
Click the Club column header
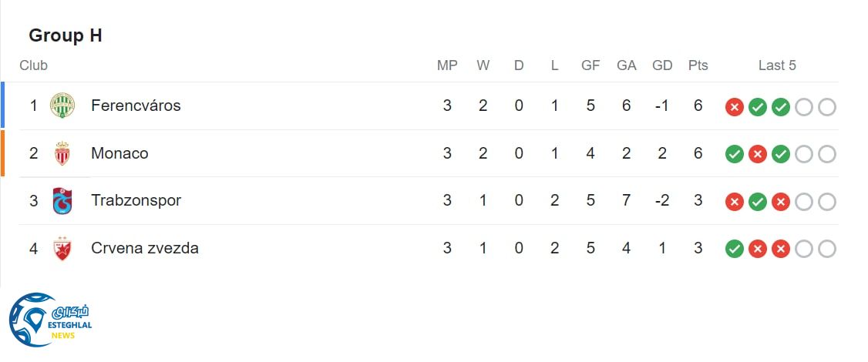click(34, 65)
